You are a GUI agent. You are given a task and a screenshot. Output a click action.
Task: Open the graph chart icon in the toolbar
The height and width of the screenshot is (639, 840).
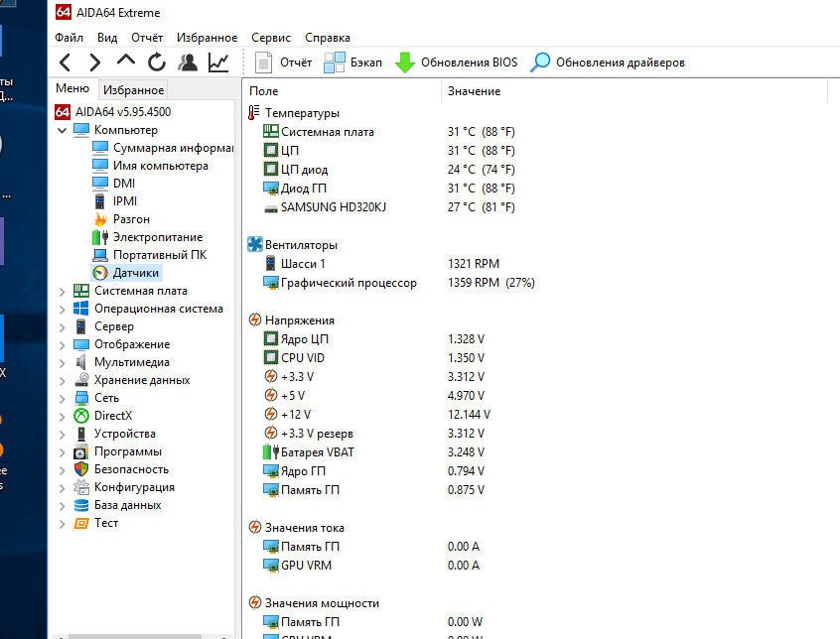(x=218, y=63)
